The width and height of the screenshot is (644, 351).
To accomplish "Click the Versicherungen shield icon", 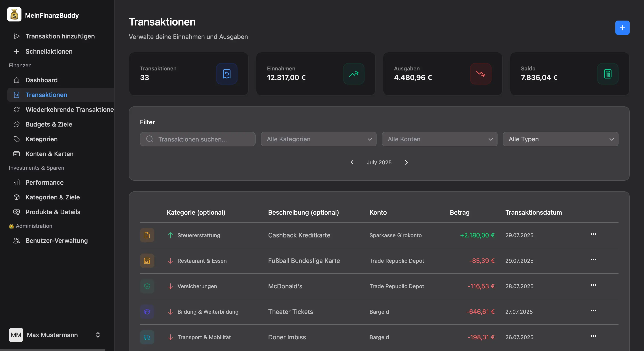I will point(147,286).
